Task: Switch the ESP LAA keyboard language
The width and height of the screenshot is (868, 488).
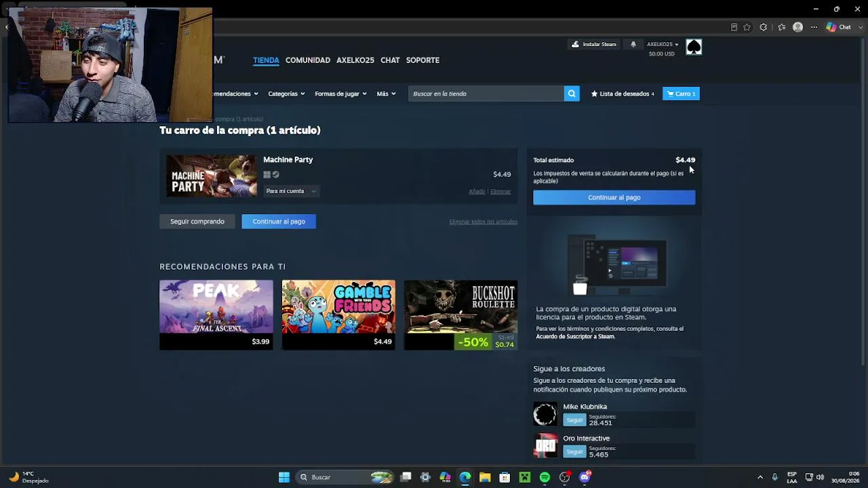Action: (x=792, y=477)
